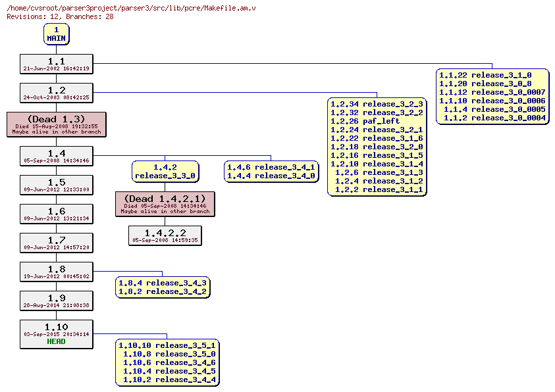Select revision 1.9 box
This screenshot has height=392, width=555.
click(x=57, y=301)
